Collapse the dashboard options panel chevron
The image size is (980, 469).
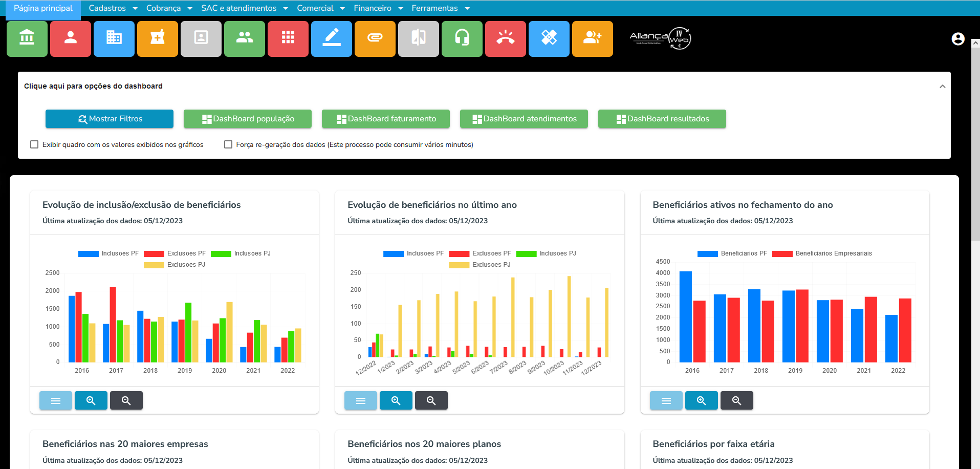click(942, 87)
